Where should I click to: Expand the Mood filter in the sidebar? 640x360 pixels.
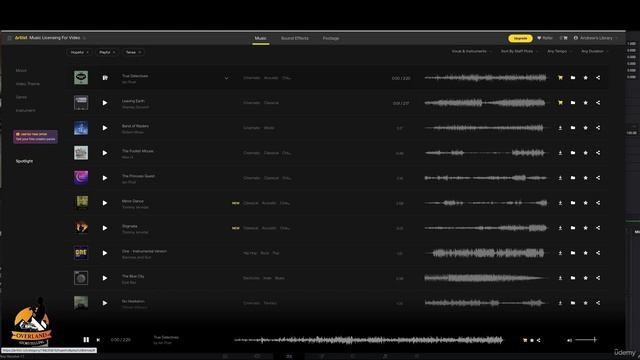pyautogui.click(x=21, y=71)
